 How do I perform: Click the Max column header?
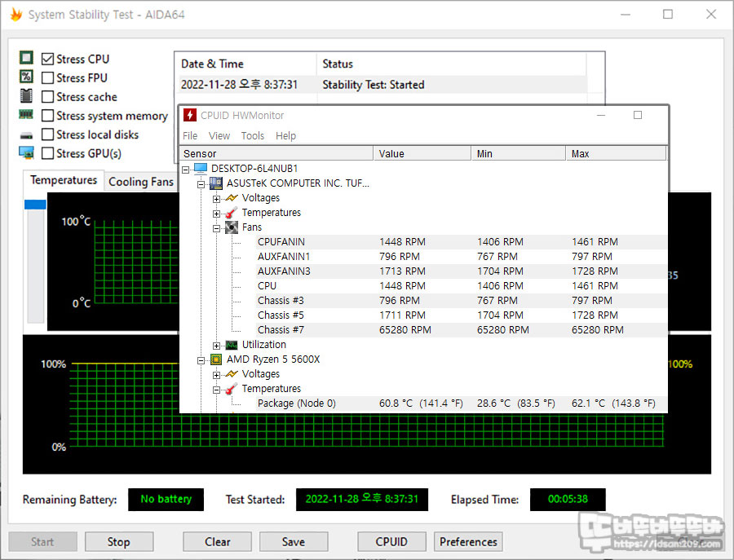(x=616, y=153)
